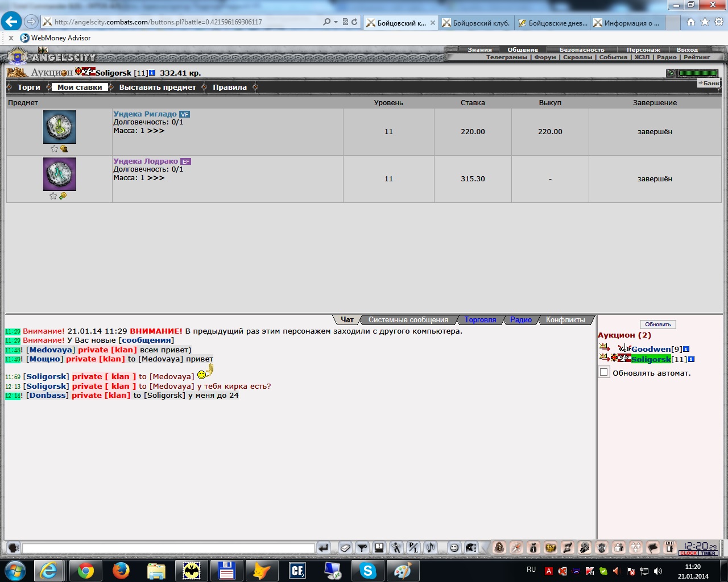Click the send message arrow icon
Viewport: 728px width, 582px height.
coord(323,548)
